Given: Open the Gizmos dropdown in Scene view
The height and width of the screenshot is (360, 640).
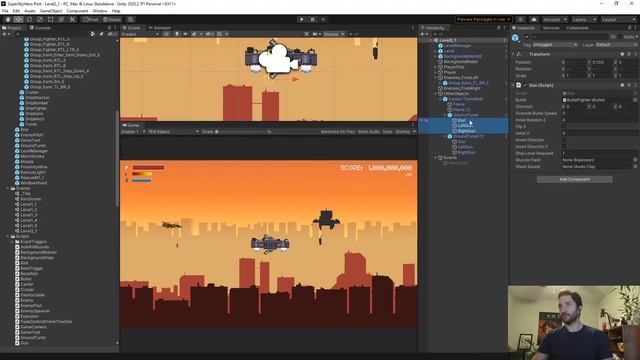Looking at the screenshot, I should pos(334,34).
